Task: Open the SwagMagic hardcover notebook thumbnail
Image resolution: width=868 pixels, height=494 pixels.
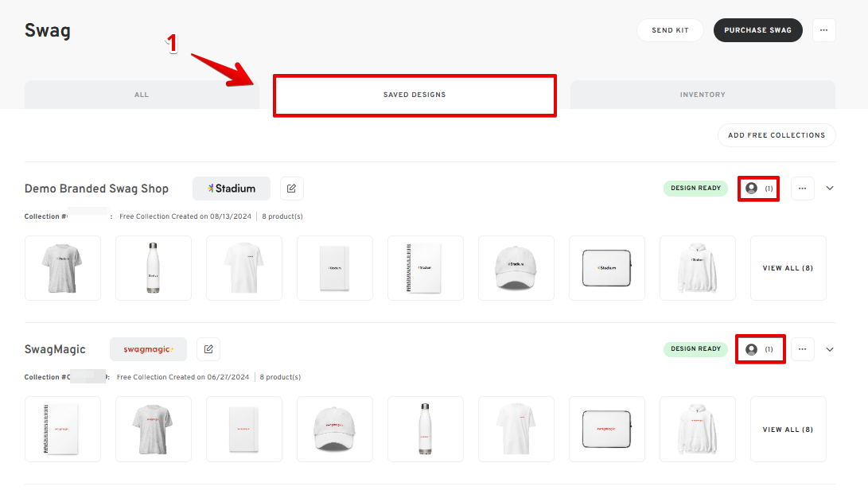Action: click(244, 430)
